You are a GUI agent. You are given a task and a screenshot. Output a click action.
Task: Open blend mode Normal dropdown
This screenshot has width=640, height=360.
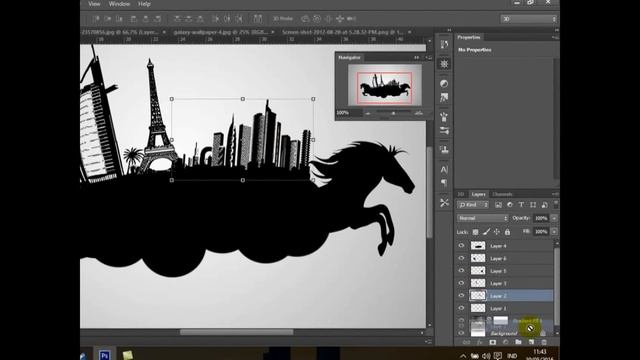(x=482, y=218)
